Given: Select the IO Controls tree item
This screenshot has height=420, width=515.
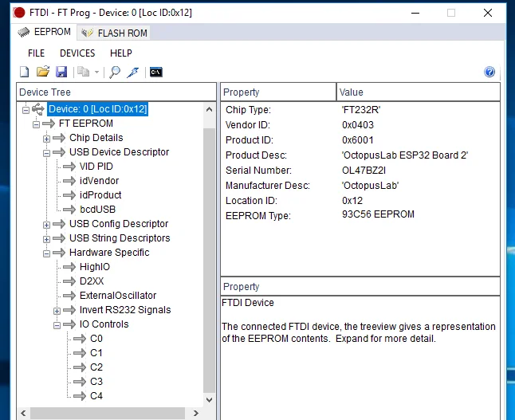Looking at the screenshot, I should (x=104, y=324).
